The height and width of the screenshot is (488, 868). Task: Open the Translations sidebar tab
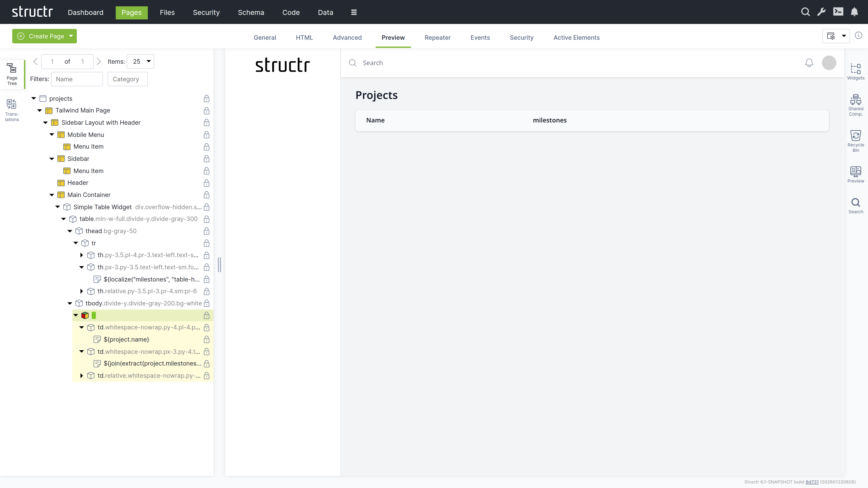tap(12, 110)
